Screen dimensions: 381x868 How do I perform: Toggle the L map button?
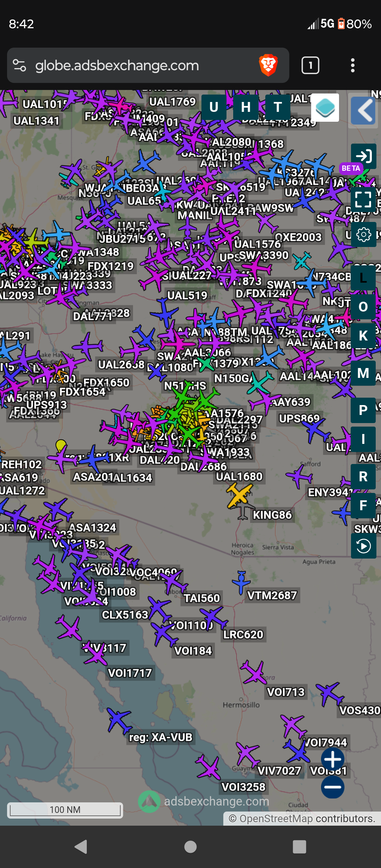[363, 278]
